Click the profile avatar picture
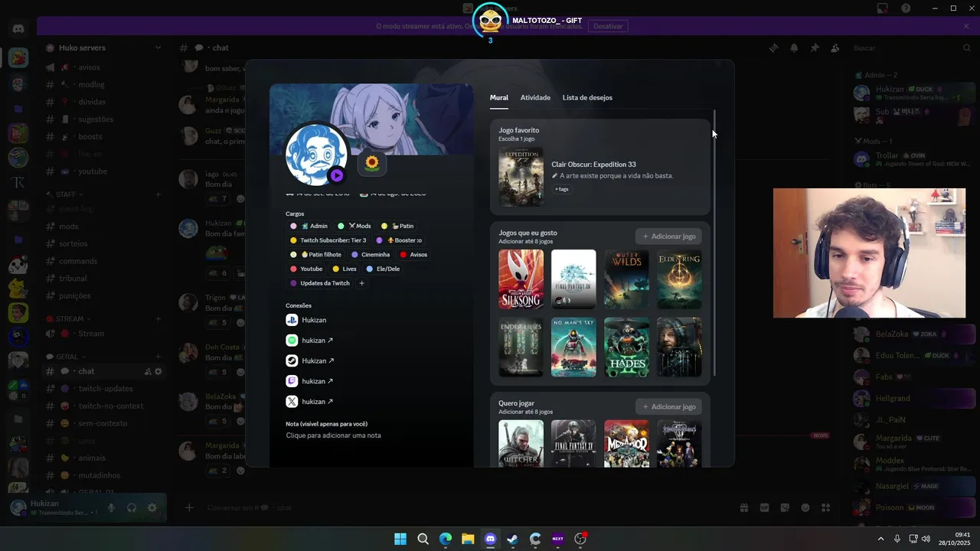 click(316, 155)
